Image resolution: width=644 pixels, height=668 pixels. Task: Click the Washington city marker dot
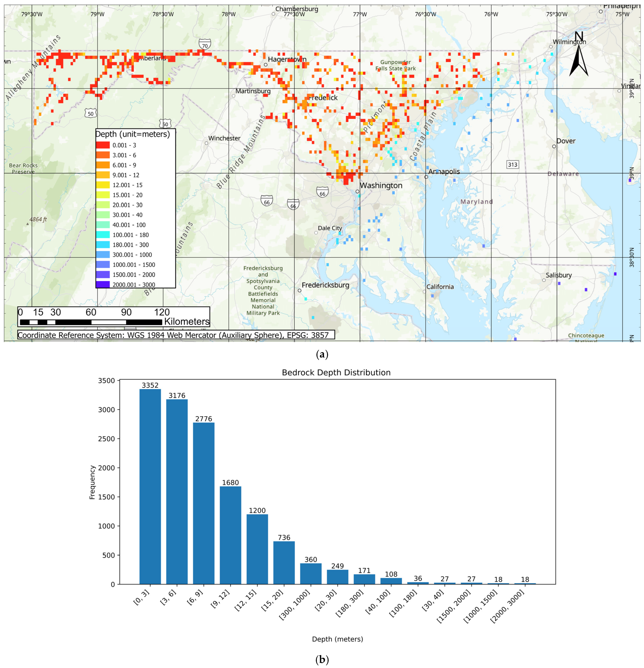pyautogui.click(x=357, y=192)
